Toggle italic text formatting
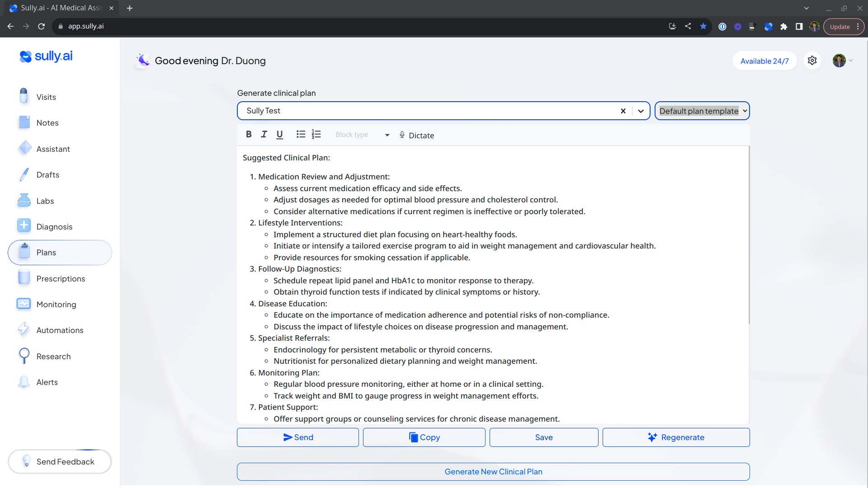Image resolution: width=868 pixels, height=488 pixels. tap(264, 134)
